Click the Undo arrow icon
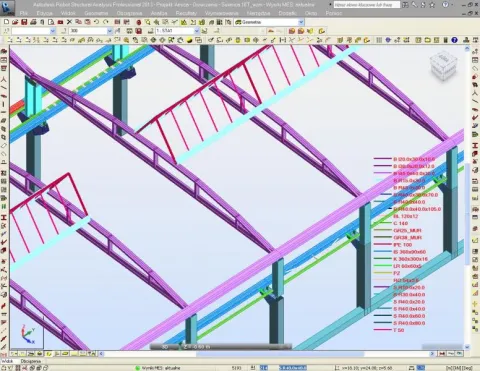Screen dimensions: 480x371 coord(97,22)
